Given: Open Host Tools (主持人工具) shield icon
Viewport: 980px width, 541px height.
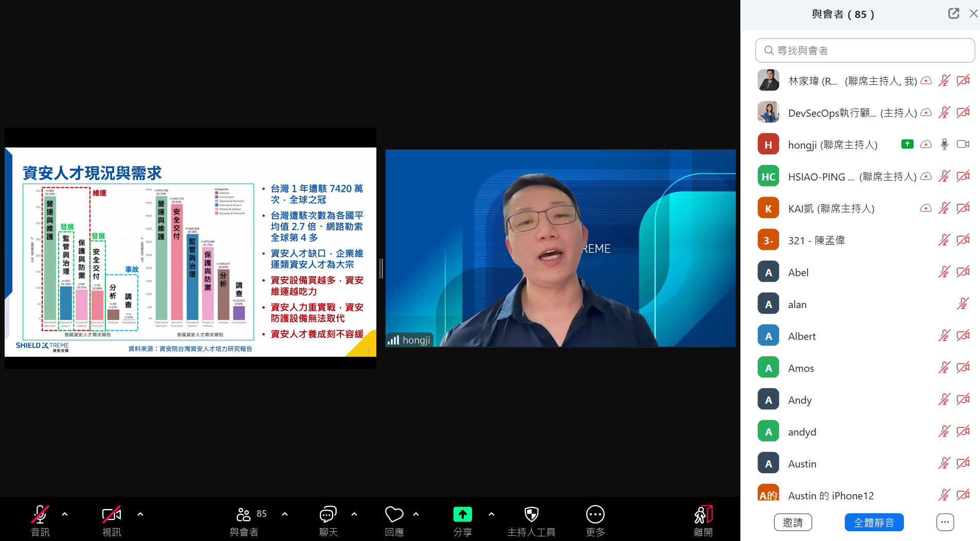Looking at the screenshot, I should pos(531,514).
